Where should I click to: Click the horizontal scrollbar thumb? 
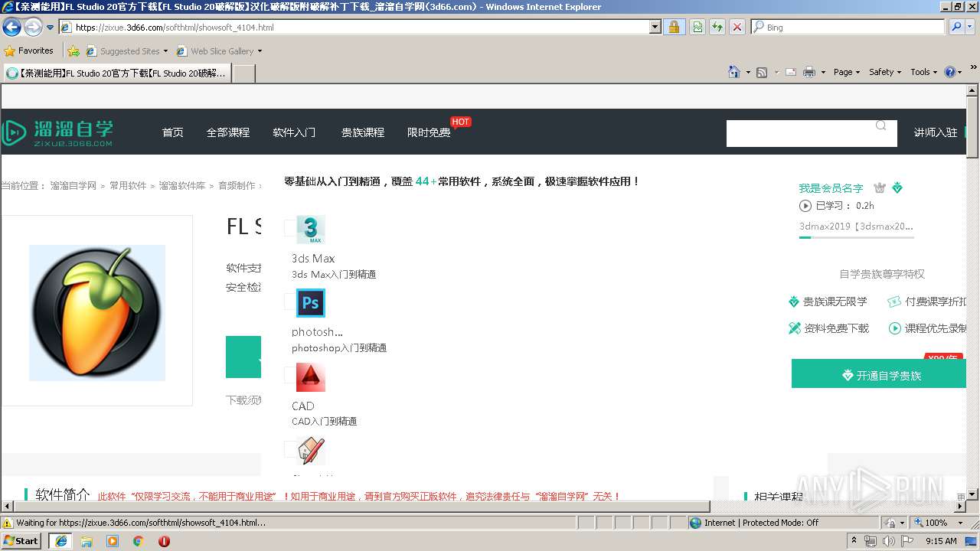(x=361, y=507)
